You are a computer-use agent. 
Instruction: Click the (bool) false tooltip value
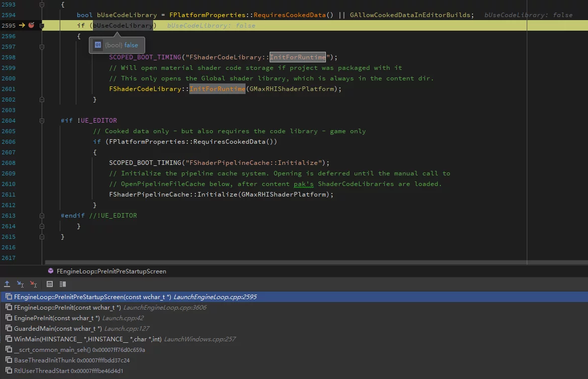(x=122, y=45)
